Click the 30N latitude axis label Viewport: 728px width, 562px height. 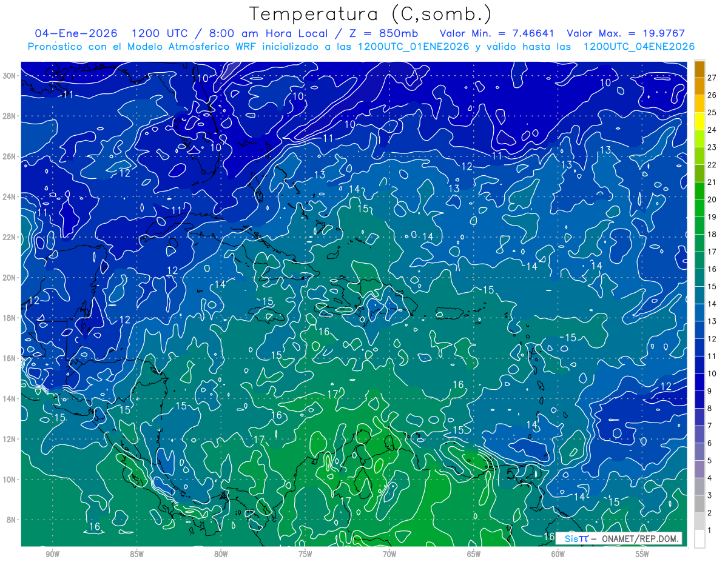pyautogui.click(x=10, y=75)
